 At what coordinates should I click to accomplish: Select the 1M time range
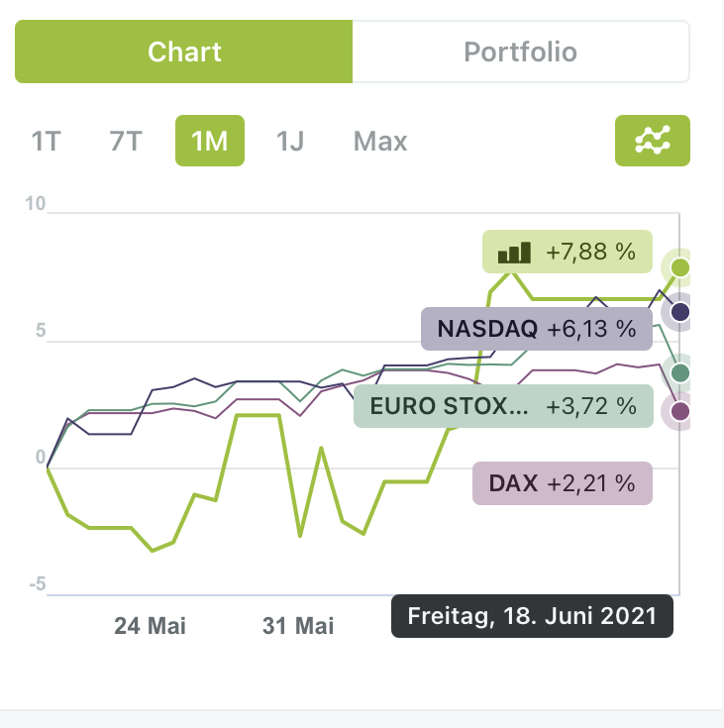(209, 142)
